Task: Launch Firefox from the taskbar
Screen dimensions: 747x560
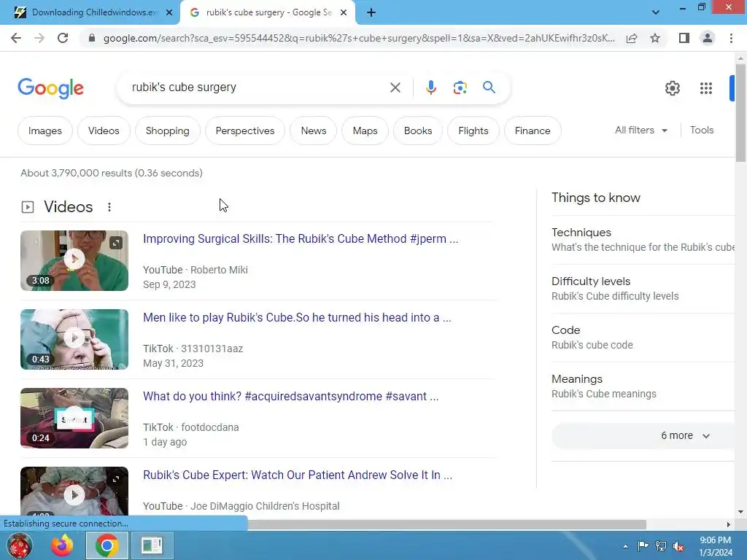Action: [63, 545]
